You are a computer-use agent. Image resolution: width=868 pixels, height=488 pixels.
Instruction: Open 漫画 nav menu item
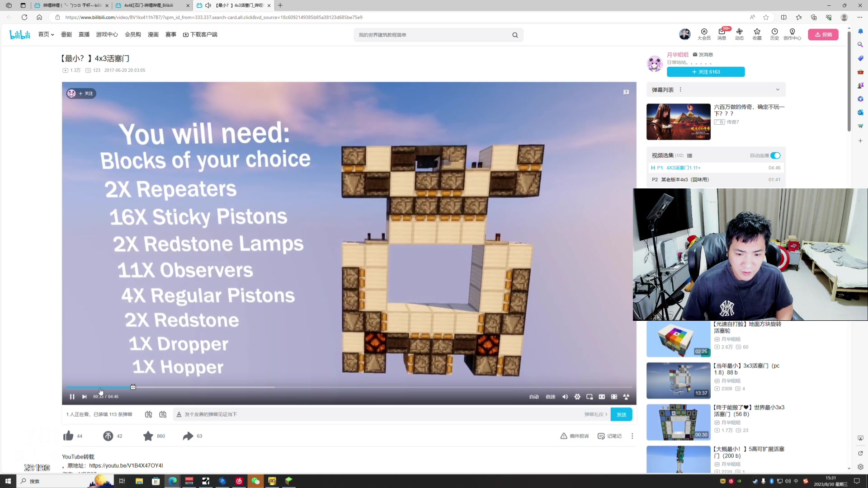[153, 34]
